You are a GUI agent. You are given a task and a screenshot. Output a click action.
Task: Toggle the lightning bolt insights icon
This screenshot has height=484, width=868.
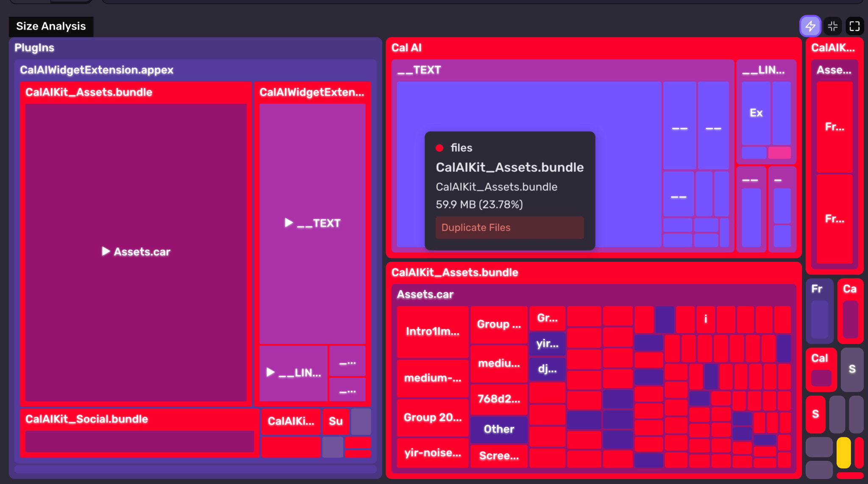click(810, 26)
